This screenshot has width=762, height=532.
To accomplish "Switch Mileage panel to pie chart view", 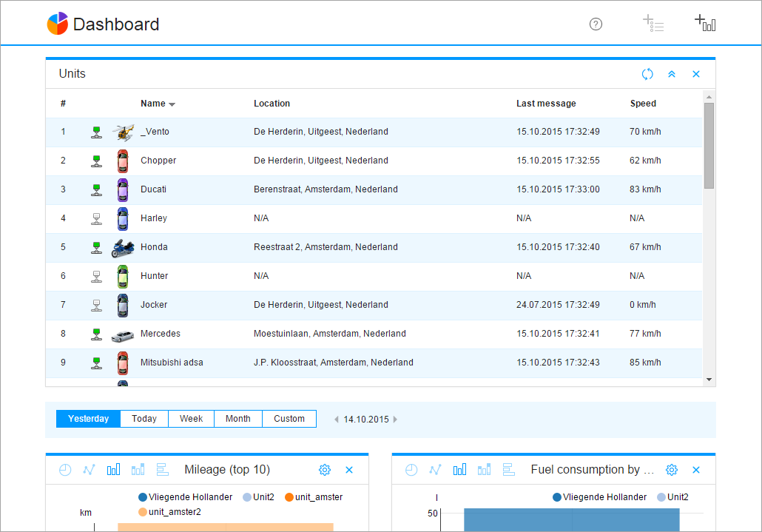I will click(65, 470).
